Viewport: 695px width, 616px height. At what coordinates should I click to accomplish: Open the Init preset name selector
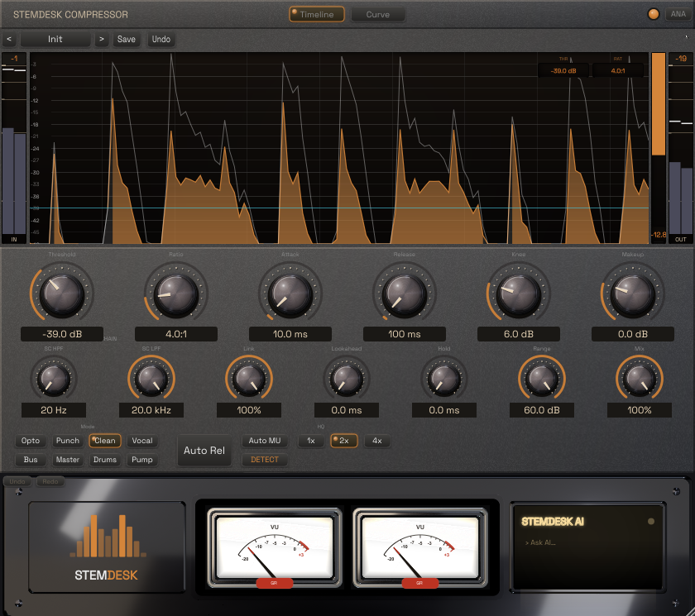[x=55, y=39]
